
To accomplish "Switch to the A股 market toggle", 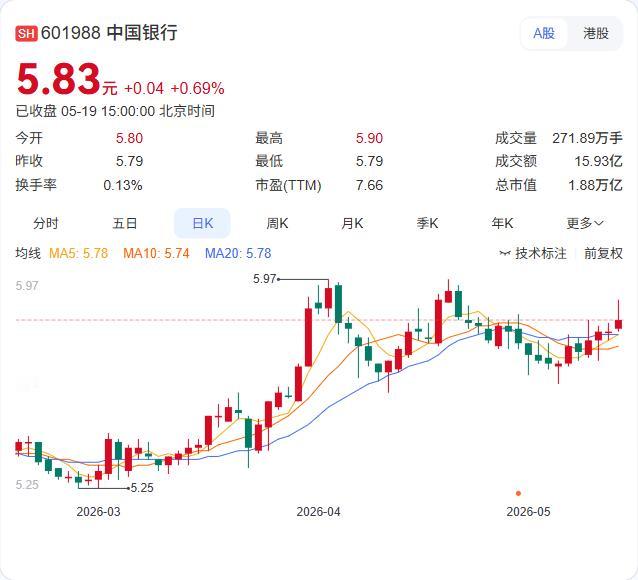I will [544, 33].
